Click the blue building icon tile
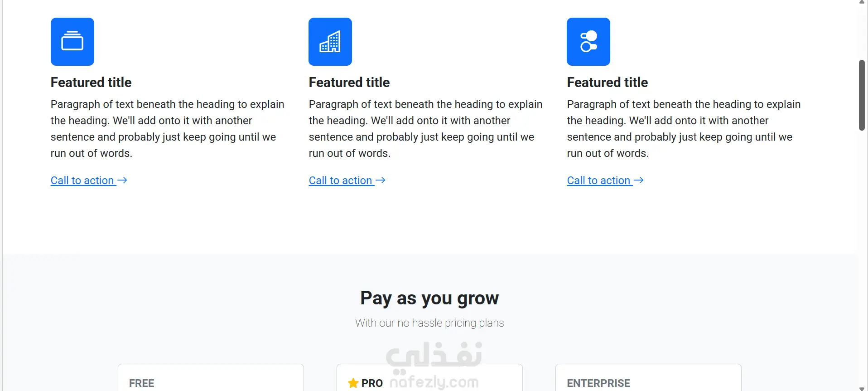This screenshot has width=868, height=391. [330, 42]
